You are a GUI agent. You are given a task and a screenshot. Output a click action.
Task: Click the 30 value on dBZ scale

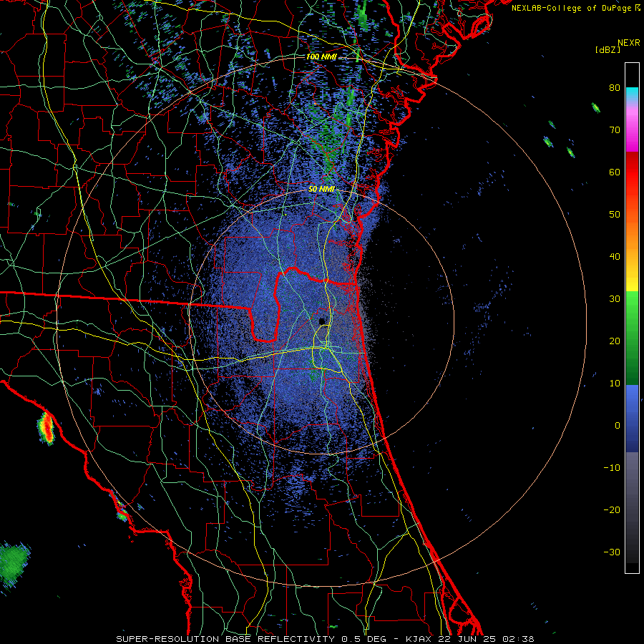(x=615, y=298)
